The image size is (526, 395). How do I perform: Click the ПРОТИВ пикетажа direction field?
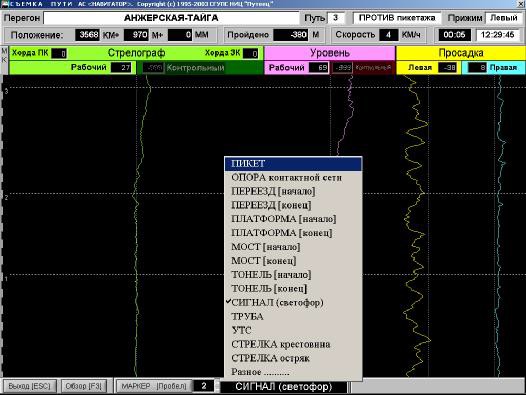[397, 18]
